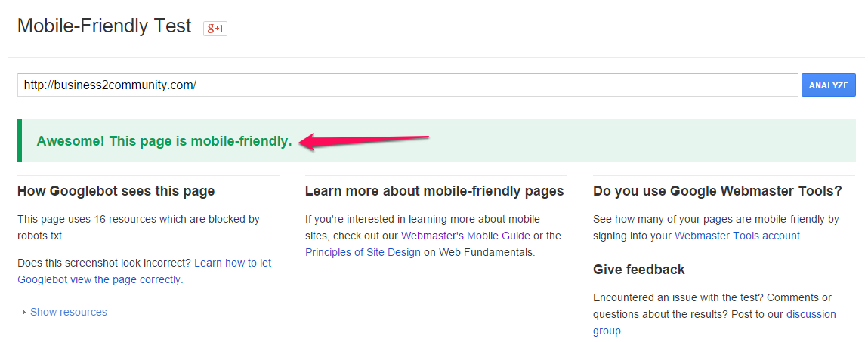
Task: Select 'Learn more about mobile-friendly pages' heading
Action: [434, 192]
